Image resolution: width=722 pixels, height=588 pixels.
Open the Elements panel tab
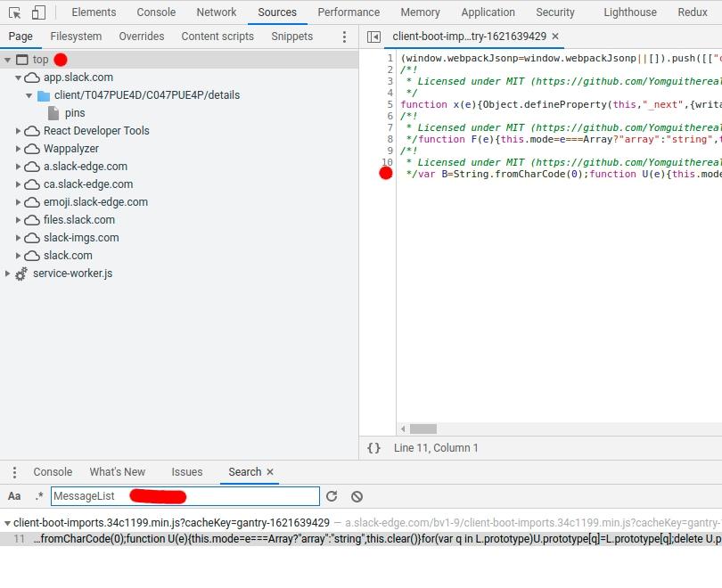[x=94, y=12]
